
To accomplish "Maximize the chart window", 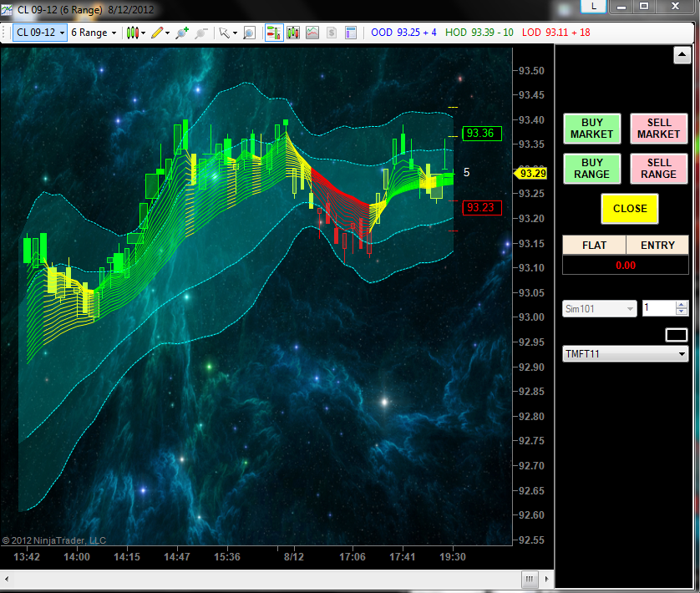I will [644, 6].
